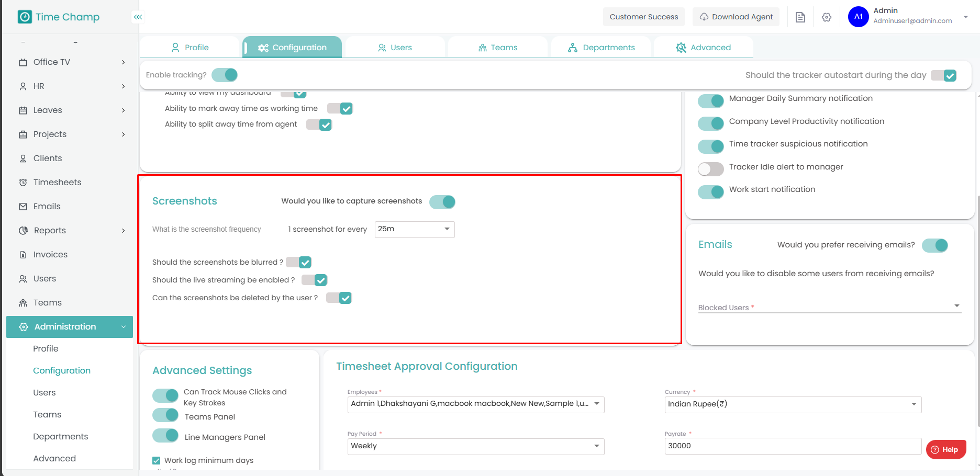Open Advanced under Administration sidebar
This screenshot has width=980, height=476.
click(x=54, y=459)
